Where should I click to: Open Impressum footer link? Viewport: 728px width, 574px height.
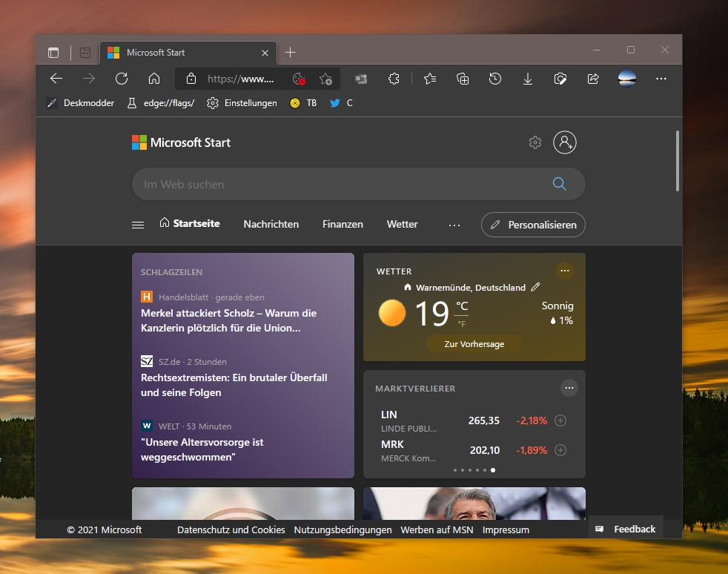click(506, 530)
